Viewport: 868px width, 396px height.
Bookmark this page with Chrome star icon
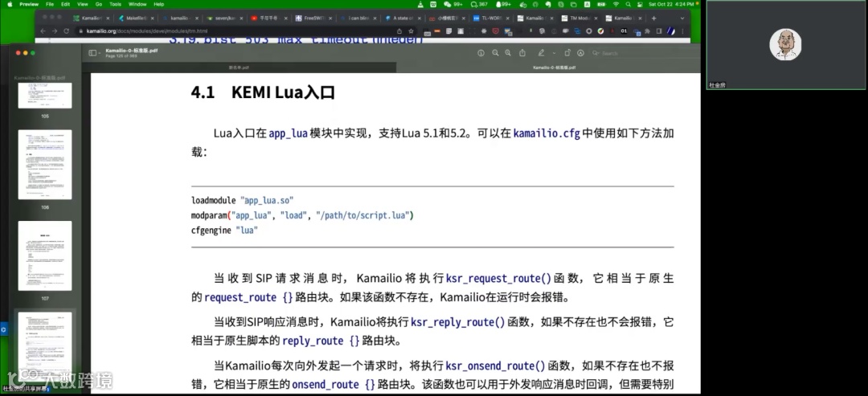pyautogui.click(x=411, y=31)
